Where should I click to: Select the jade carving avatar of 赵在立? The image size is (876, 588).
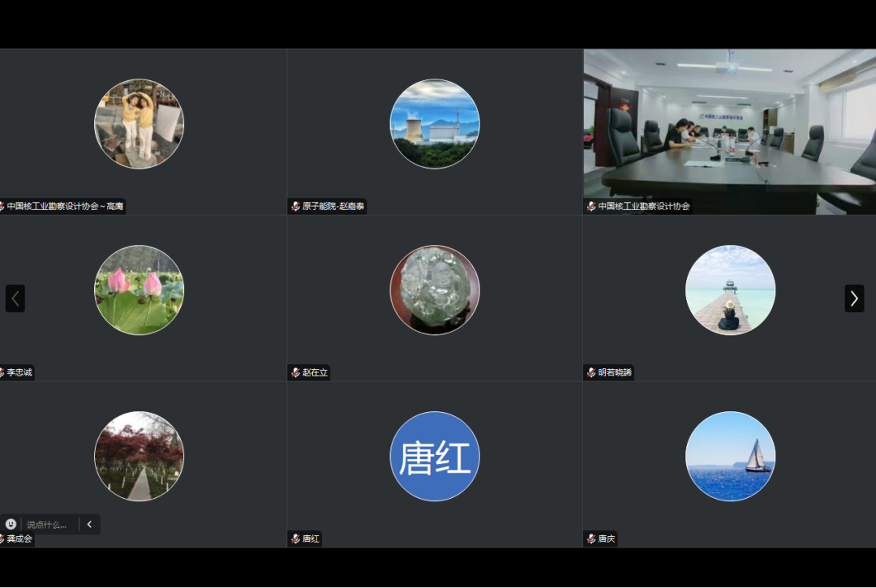pos(435,290)
